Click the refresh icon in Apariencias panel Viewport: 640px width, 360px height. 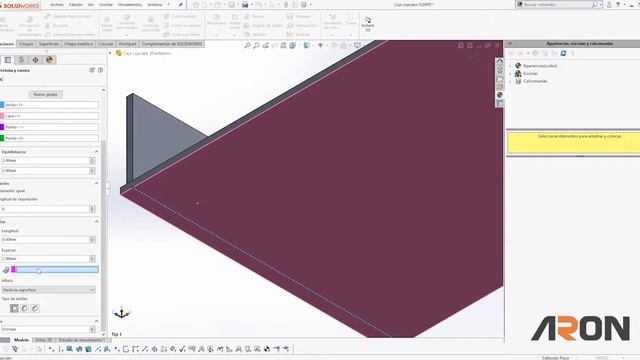click(x=563, y=53)
